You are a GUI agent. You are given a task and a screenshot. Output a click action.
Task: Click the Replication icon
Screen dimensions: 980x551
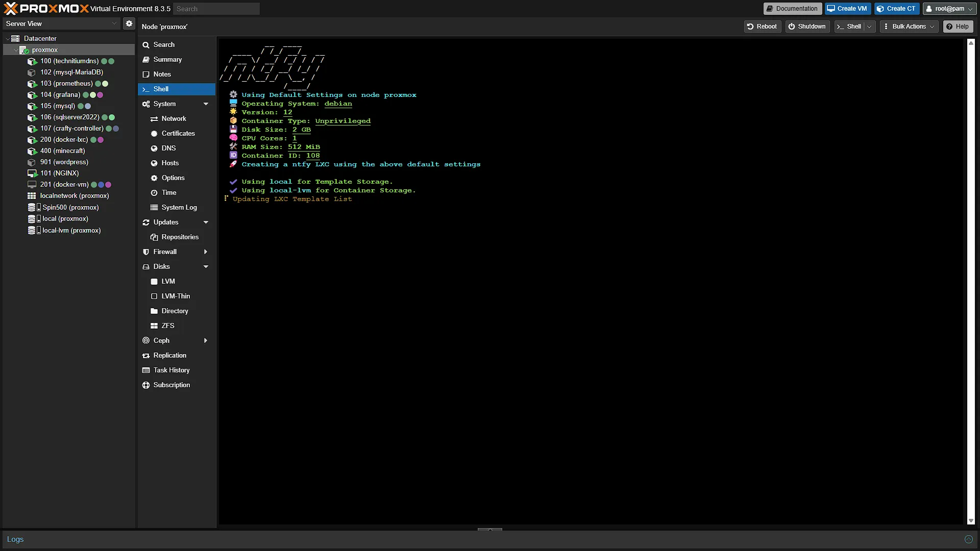146,356
